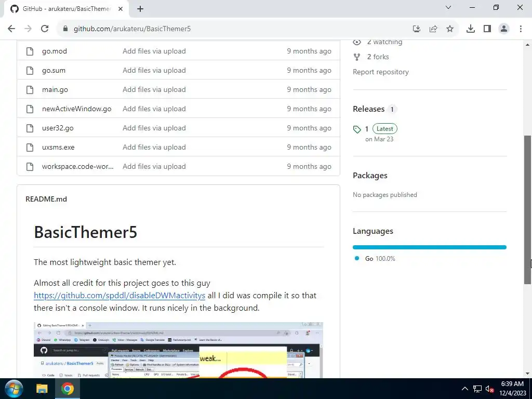Open the Releases heading link

tap(368, 109)
